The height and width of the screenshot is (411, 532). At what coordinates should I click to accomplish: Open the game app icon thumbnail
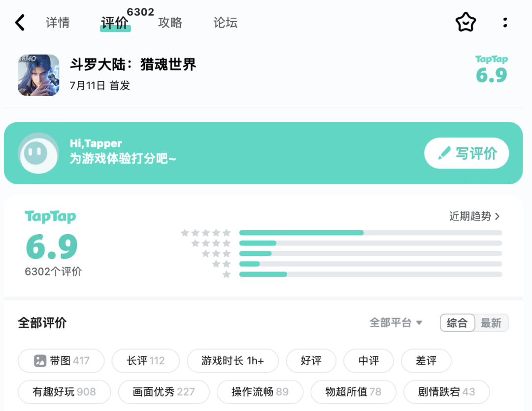pos(38,75)
